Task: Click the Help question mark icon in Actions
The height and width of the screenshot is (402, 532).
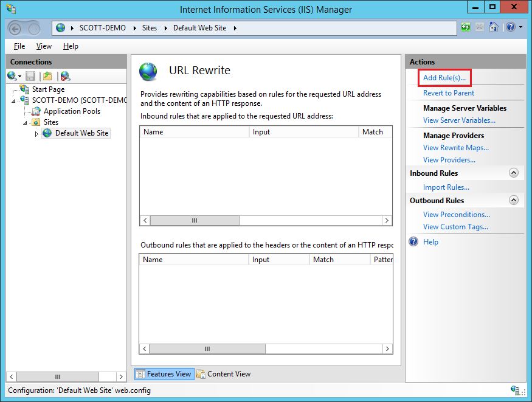Action: point(413,241)
